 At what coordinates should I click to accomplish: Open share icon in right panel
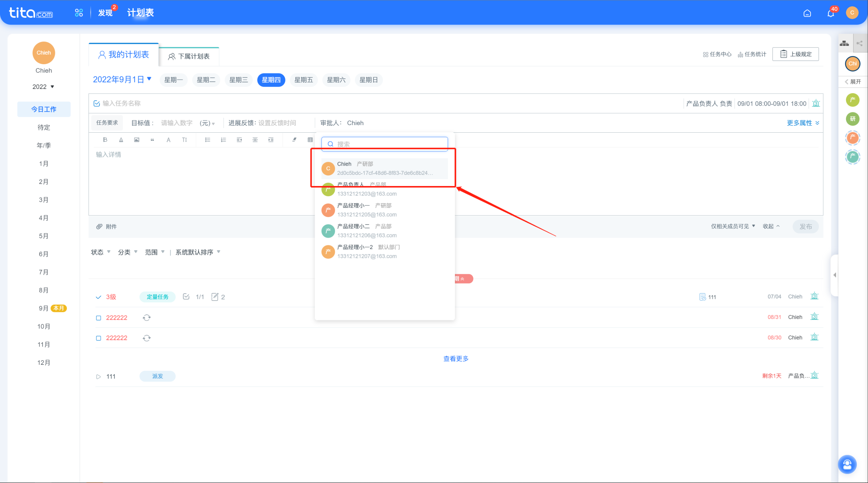click(x=859, y=43)
